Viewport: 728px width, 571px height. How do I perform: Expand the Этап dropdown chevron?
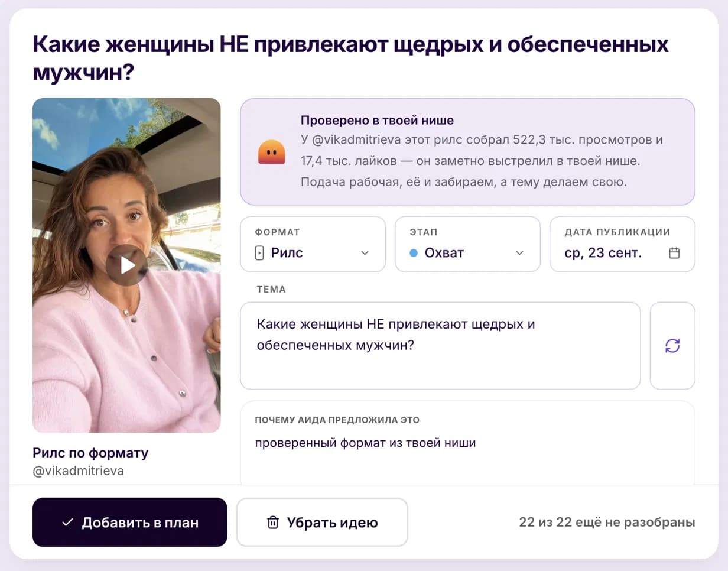point(519,253)
